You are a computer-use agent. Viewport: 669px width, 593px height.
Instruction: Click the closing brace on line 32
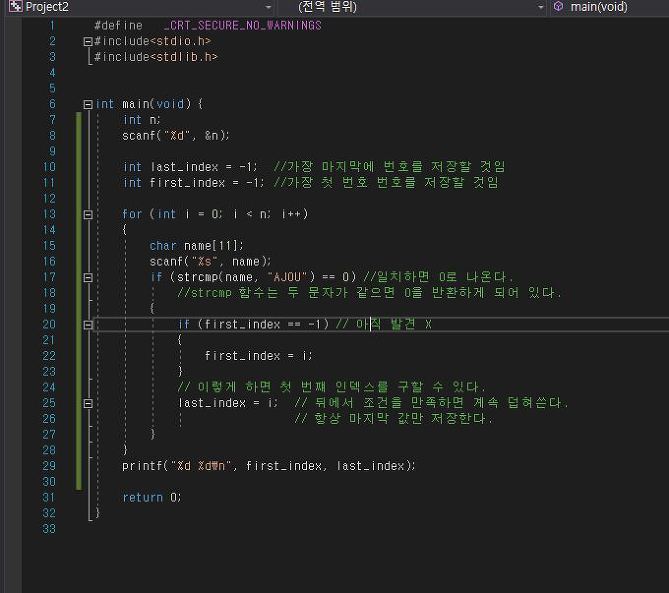(x=97, y=513)
